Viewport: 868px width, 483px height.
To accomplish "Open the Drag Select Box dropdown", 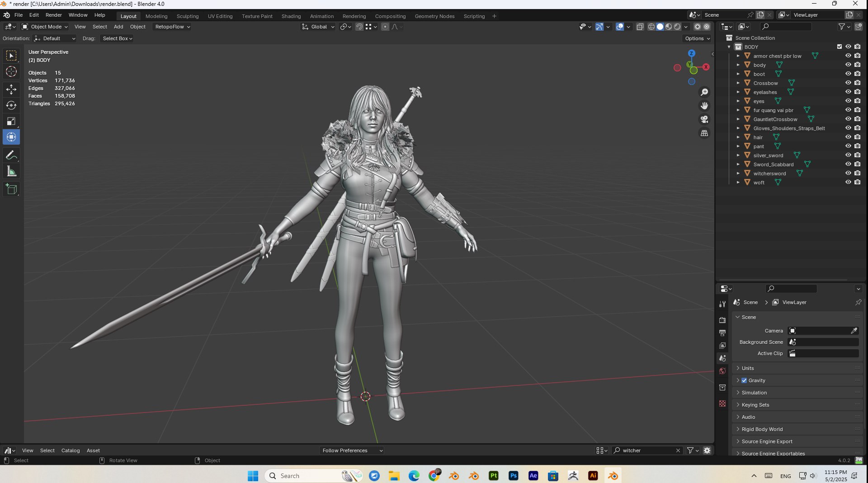I will 117,38.
